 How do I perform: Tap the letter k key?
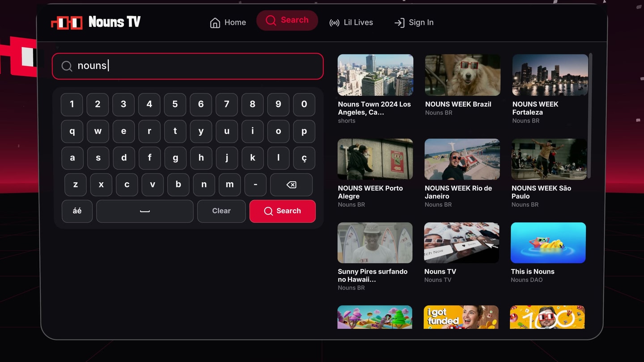(253, 158)
